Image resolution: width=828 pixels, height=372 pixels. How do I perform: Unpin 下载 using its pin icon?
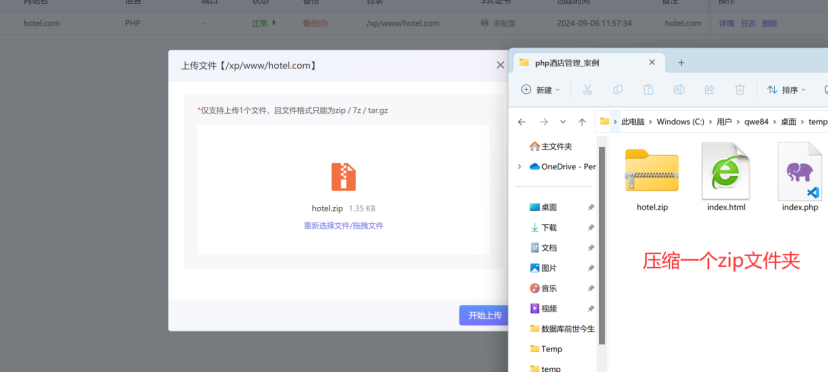pos(591,227)
